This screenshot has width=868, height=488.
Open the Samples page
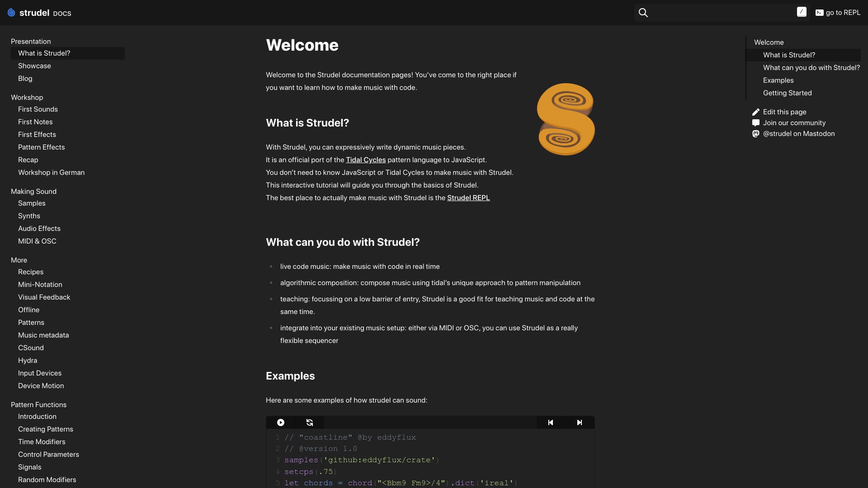tap(32, 203)
